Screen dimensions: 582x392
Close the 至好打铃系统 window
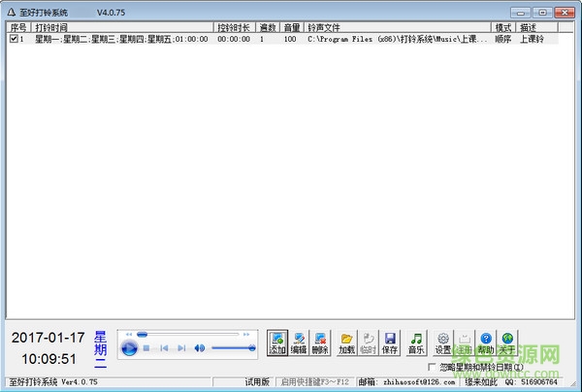(x=565, y=13)
